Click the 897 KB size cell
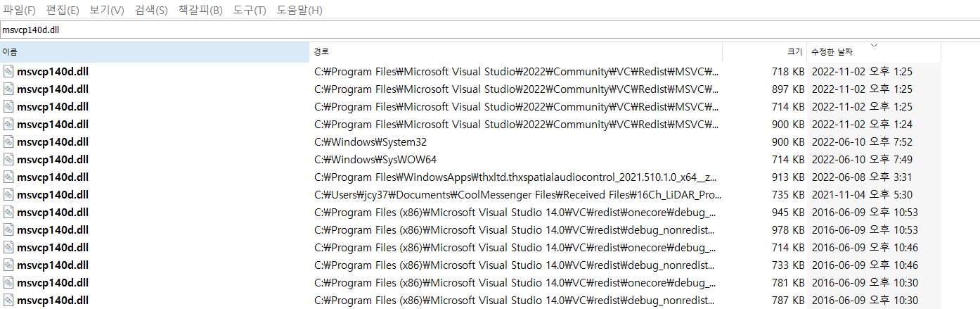980x309 pixels. (x=788, y=89)
